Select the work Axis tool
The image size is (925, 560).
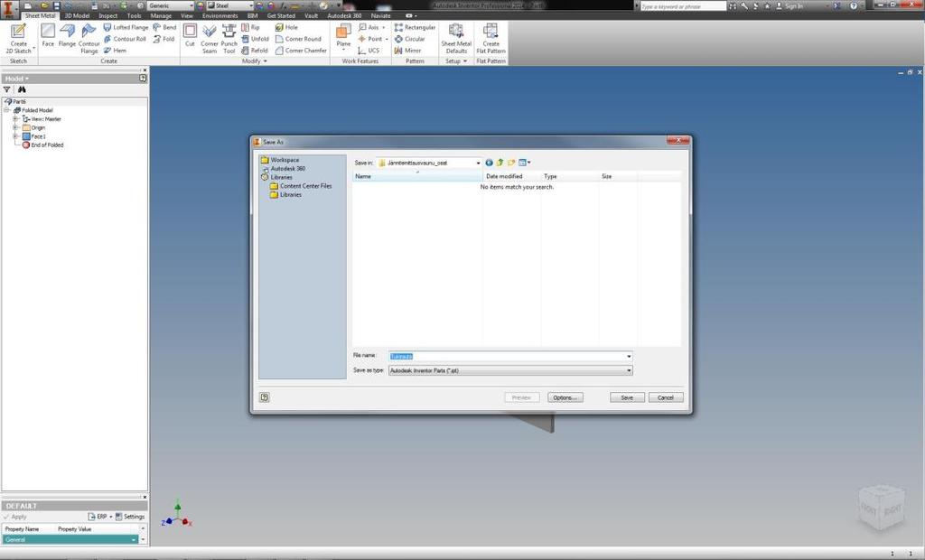(371, 27)
